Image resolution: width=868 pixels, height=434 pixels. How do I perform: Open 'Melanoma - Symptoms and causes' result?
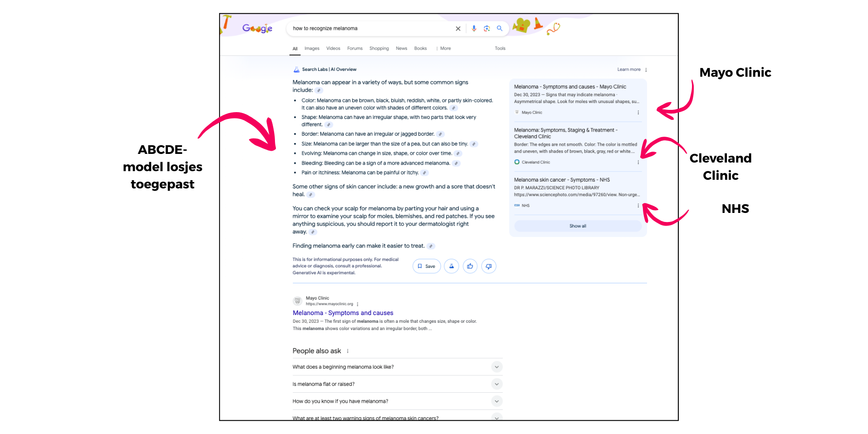[x=343, y=313]
